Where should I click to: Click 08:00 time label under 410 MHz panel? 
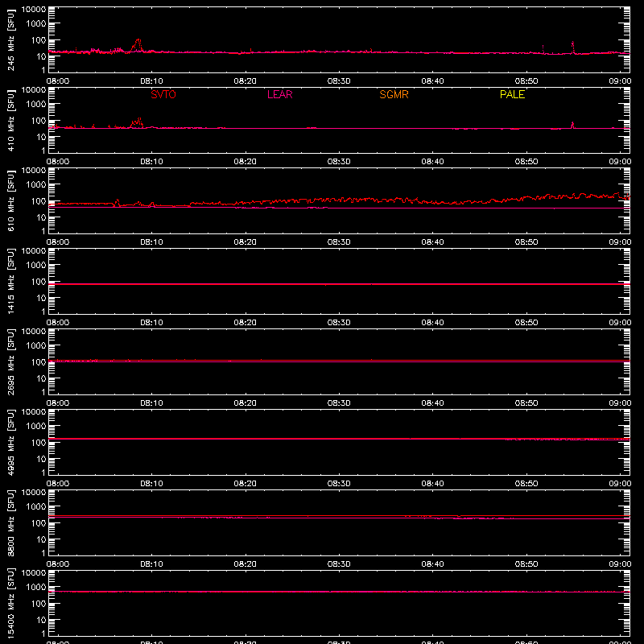(x=58, y=162)
